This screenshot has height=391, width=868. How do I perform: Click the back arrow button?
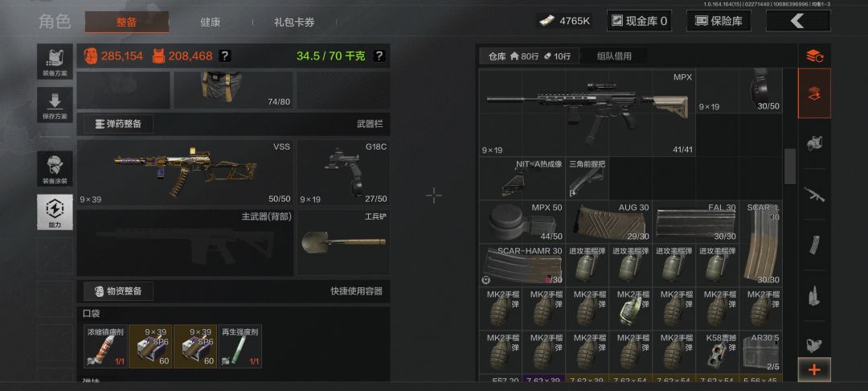pos(798,21)
